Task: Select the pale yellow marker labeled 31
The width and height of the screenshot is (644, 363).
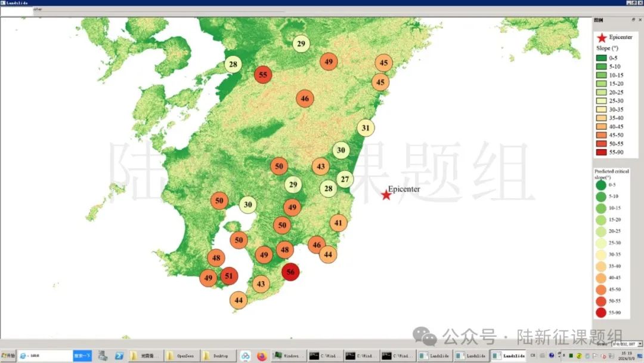Action: click(366, 128)
